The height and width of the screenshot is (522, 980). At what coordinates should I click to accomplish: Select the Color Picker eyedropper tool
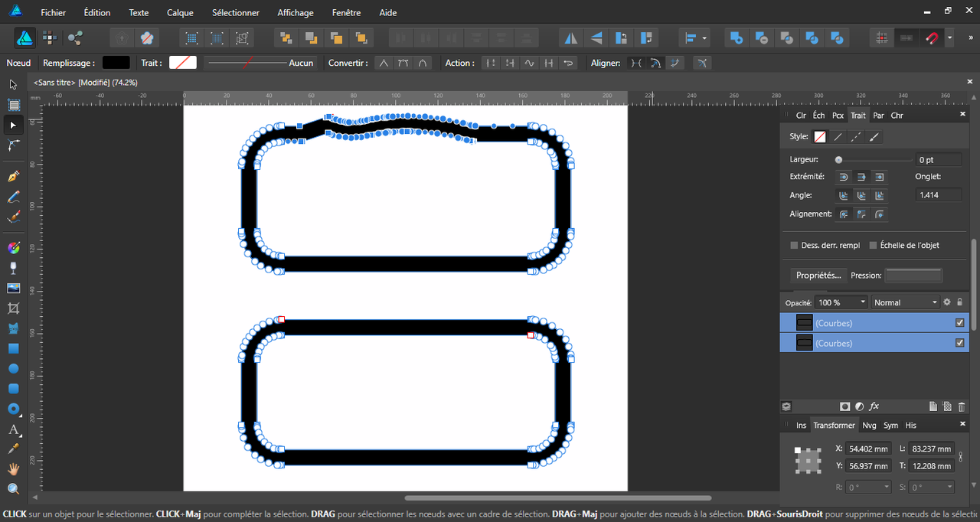pyautogui.click(x=13, y=449)
